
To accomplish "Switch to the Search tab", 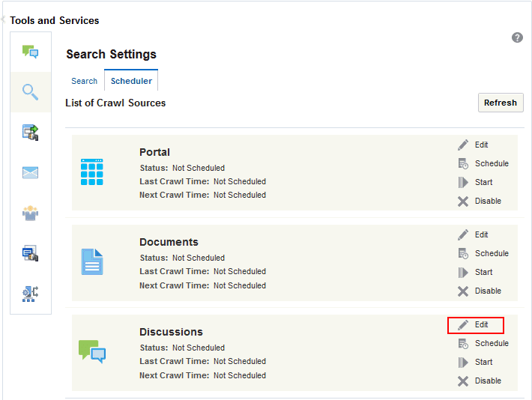I will click(x=84, y=81).
